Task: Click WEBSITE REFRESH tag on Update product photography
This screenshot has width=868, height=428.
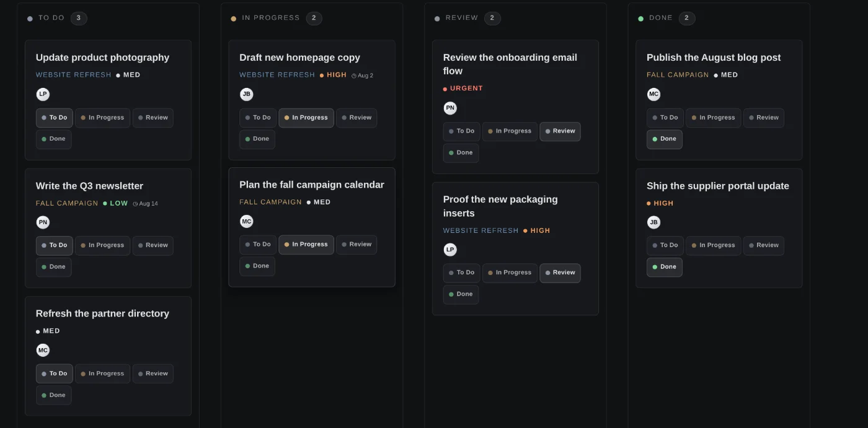Action: 74,75
